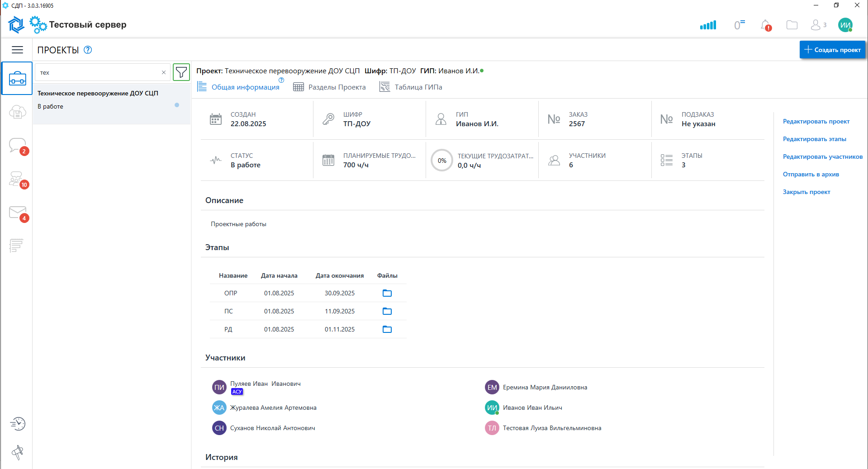Click the ГИП Иванов И.И. card
868x469 pixels.
tap(482, 119)
